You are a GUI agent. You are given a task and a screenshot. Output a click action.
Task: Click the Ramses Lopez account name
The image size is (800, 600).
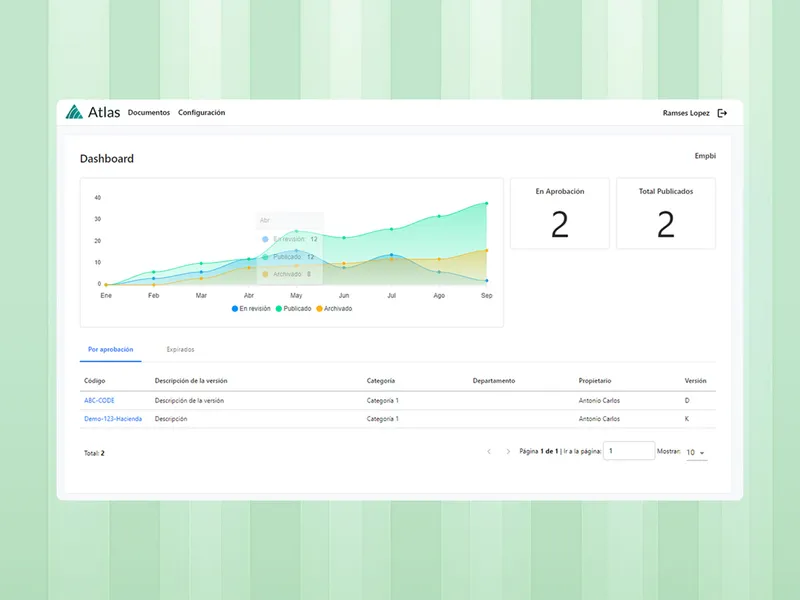pos(685,112)
